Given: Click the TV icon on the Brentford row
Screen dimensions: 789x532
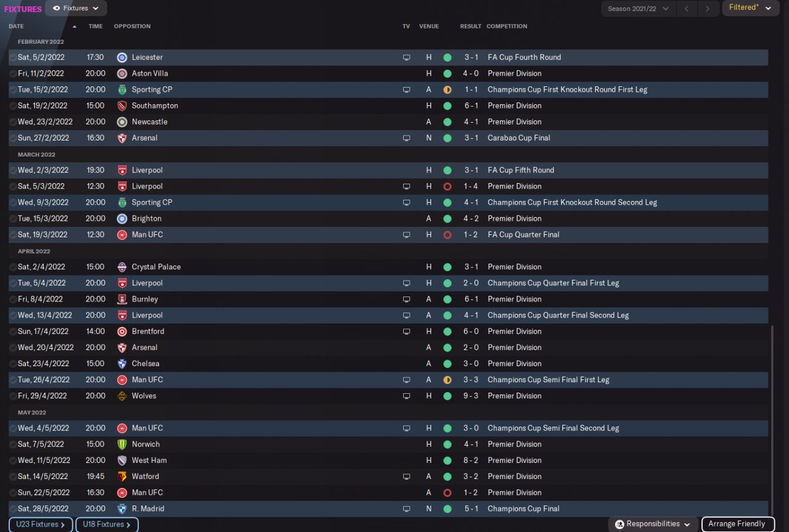Looking at the screenshot, I should pos(406,331).
